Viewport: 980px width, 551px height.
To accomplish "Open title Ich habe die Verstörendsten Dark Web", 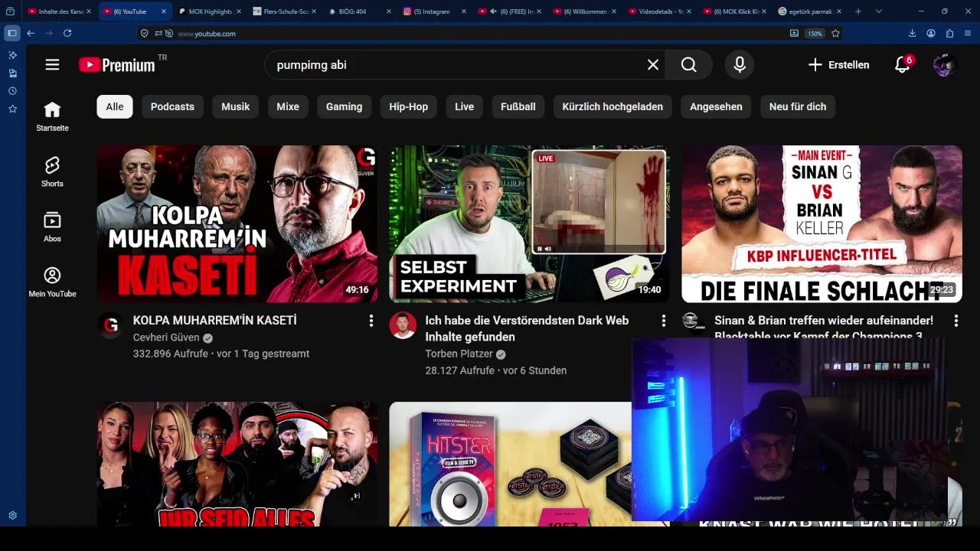I will (x=527, y=328).
